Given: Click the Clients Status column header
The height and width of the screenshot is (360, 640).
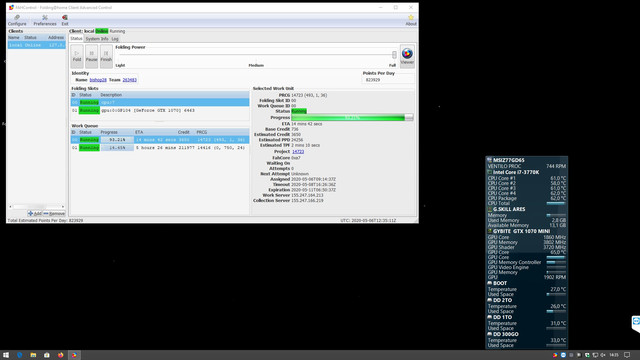Looking at the screenshot, I should pyautogui.click(x=30, y=37).
